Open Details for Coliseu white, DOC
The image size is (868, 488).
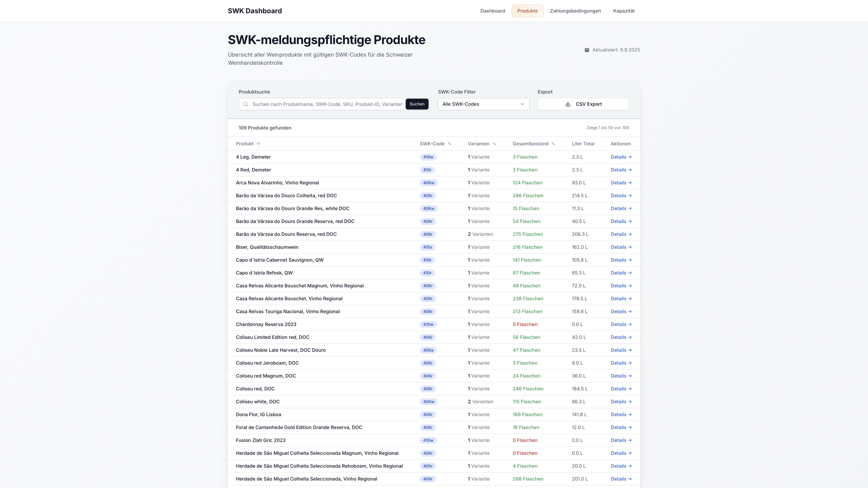(621, 402)
